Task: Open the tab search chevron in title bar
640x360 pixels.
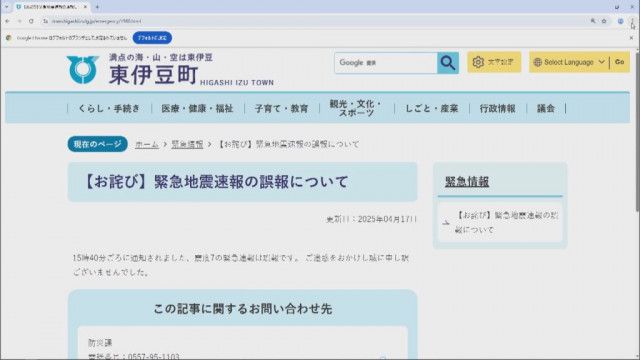Action: (6, 7)
